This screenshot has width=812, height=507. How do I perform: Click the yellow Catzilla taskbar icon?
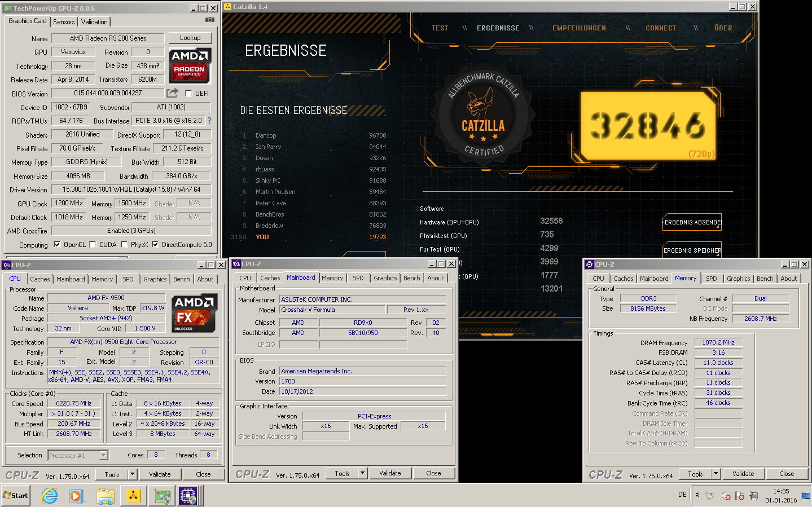tap(134, 496)
